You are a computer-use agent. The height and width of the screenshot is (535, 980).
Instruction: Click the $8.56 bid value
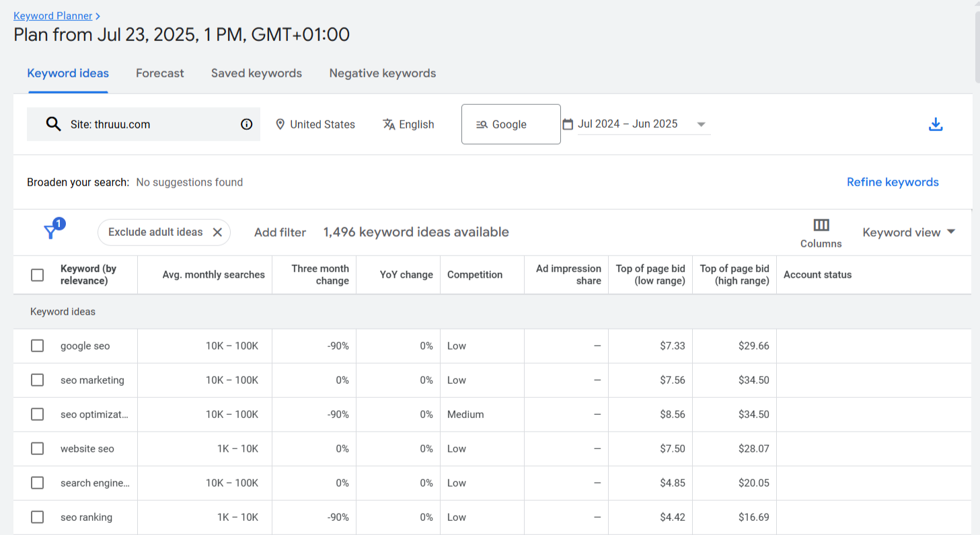coord(672,415)
